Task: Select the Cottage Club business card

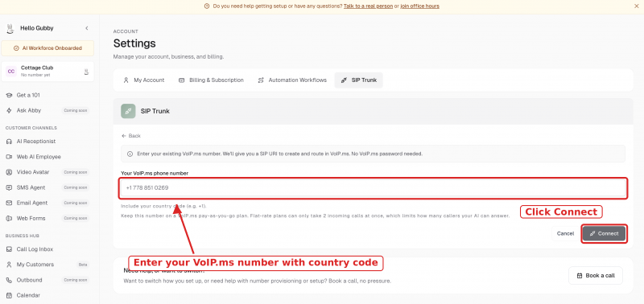Action: [x=47, y=72]
